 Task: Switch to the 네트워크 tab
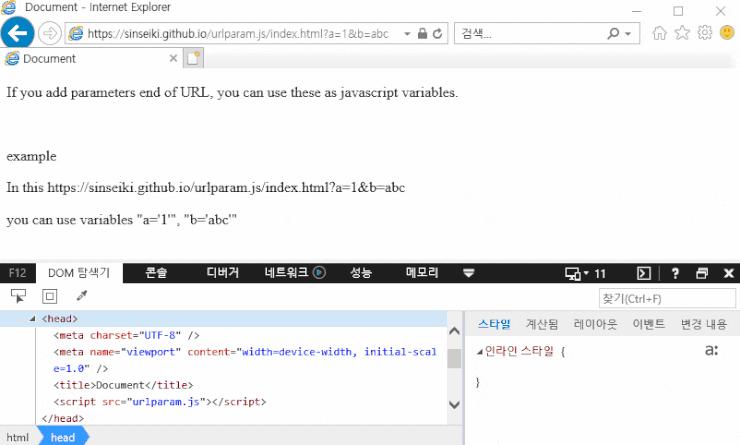[x=286, y=273]
